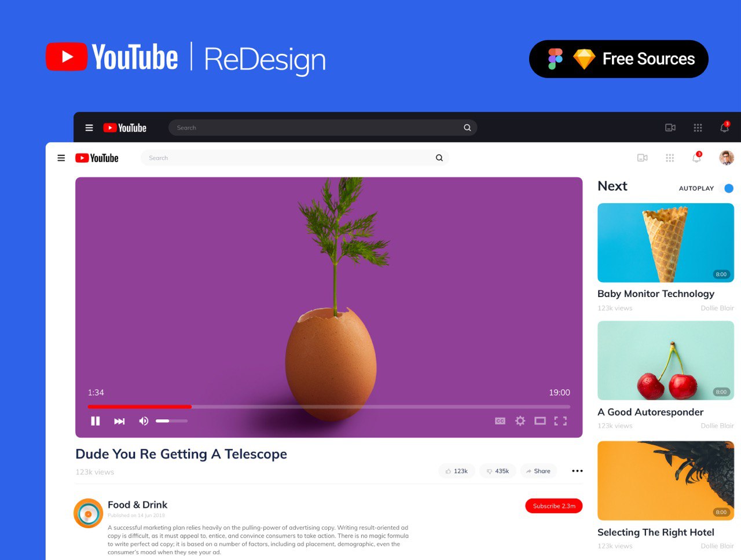Click the large YouTube logo in the banner
Screen dimensions: 741x560
tap(112, 57)
